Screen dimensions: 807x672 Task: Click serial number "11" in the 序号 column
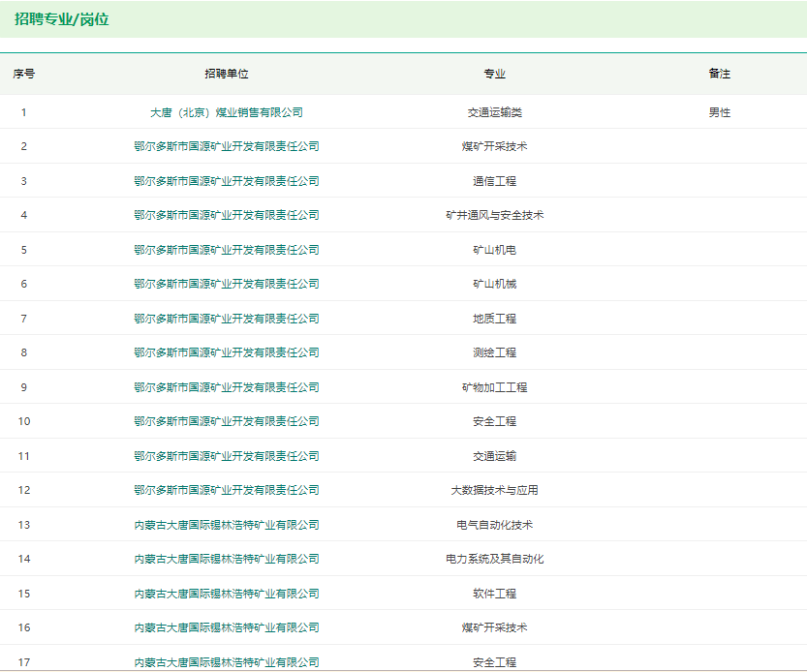click(x=24, y=456)
